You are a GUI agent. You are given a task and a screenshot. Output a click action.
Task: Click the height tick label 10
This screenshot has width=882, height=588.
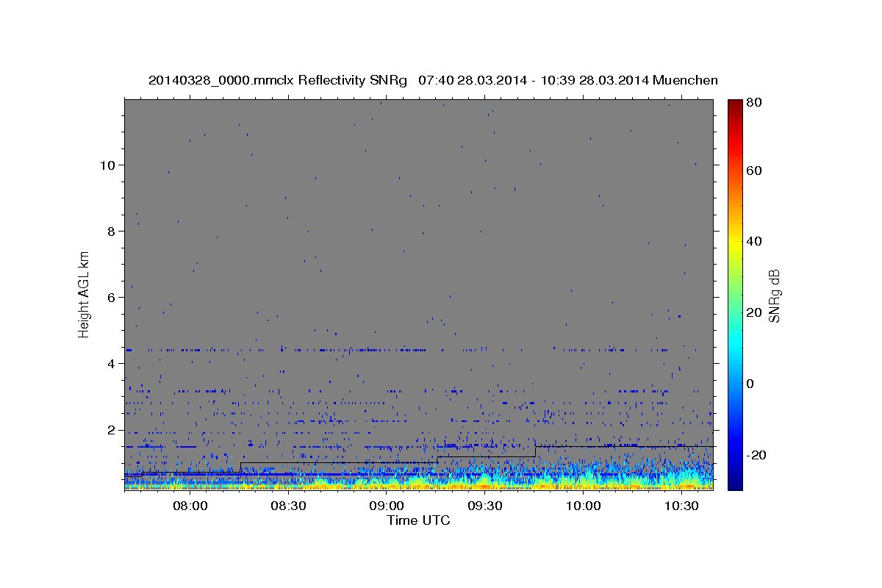[x=107, y=165]
